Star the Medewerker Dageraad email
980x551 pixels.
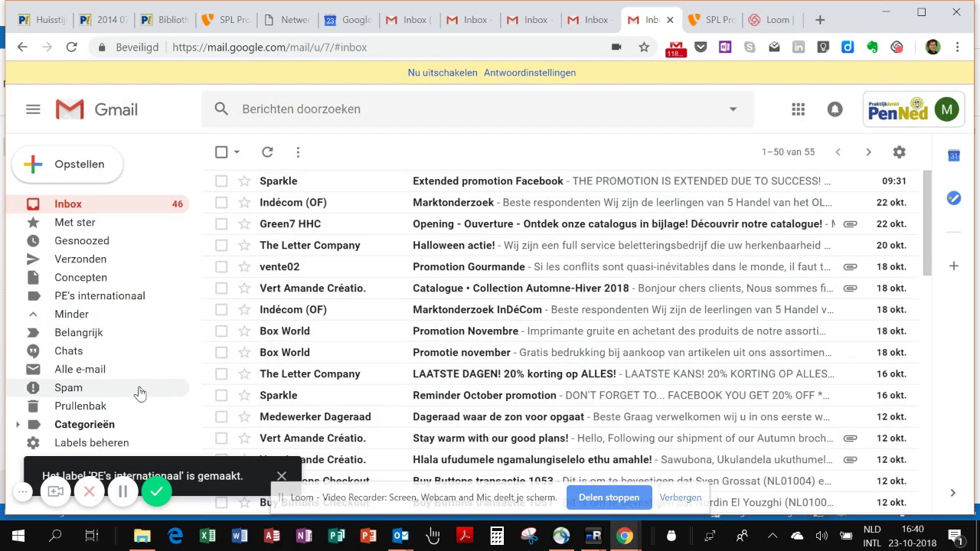click(x=244, y=416)
